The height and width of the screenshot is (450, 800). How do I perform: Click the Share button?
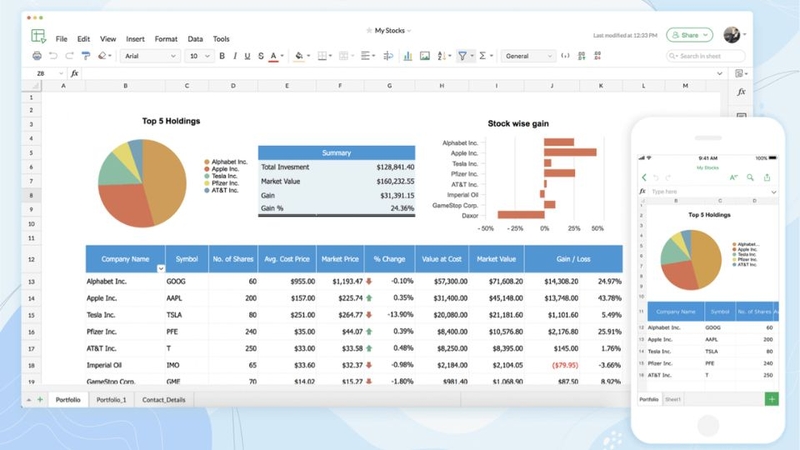pos(689,35)
